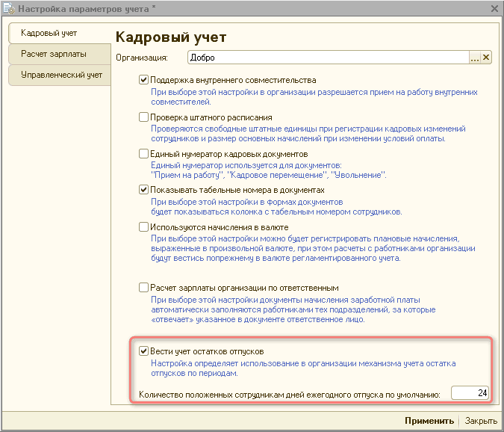Click the Организация label

pyautogui.click(x=141, y=58)
